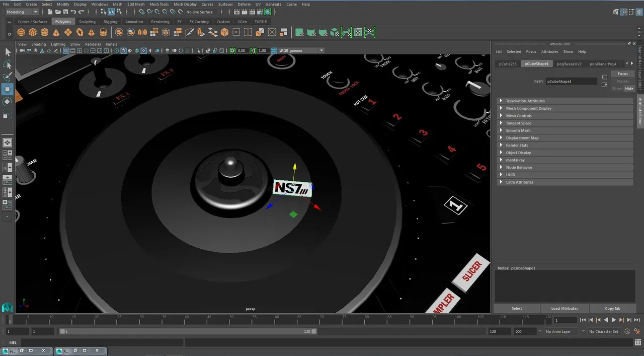Screen dimensions: 644x356
Task: Activate the Scale tool in toolbox
Action: click(x=8, y=114)
